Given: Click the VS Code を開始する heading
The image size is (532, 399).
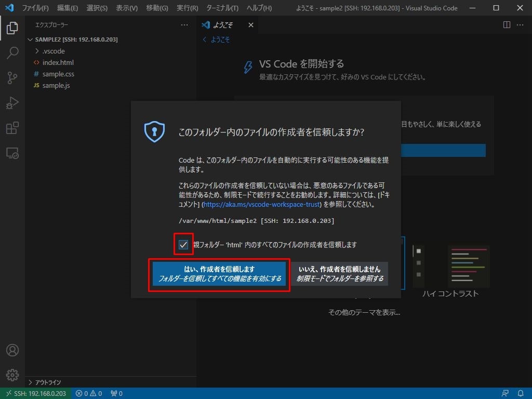Looking at the screenshot, I should (301, 64).
